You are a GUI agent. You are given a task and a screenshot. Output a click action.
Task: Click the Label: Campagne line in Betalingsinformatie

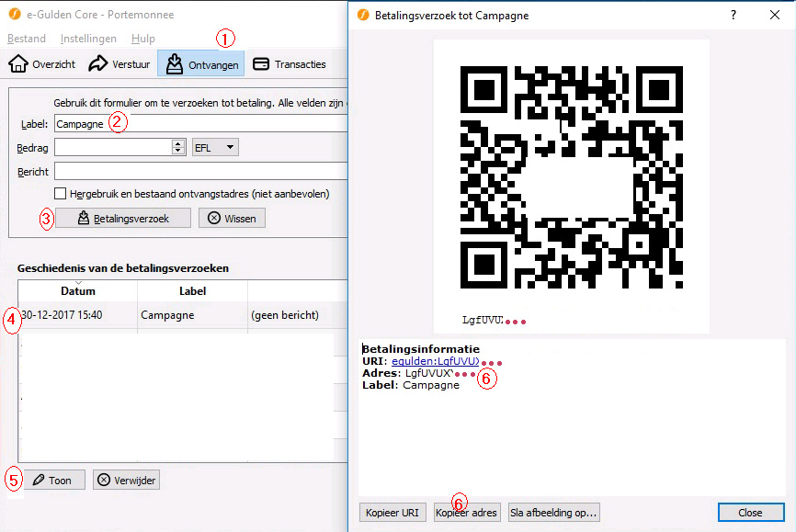tap(410, 385)
